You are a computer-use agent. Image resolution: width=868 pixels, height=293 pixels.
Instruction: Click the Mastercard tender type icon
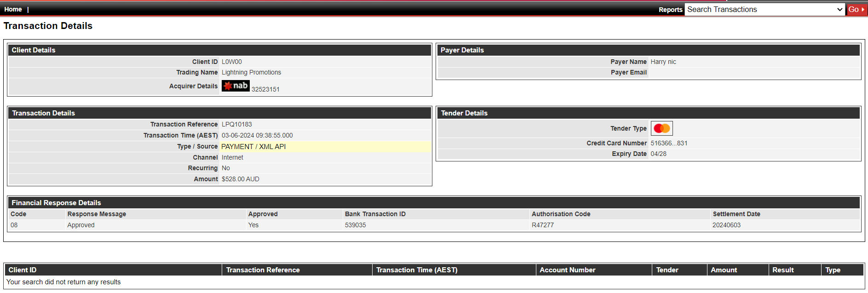pyautogui.click(x=662, y=128)
